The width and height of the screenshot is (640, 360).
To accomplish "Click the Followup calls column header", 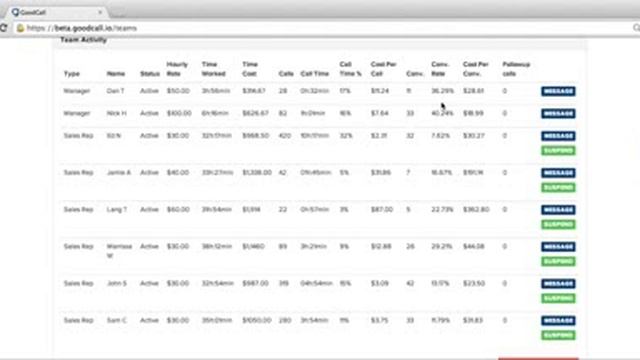I will (x=516, y=69).
